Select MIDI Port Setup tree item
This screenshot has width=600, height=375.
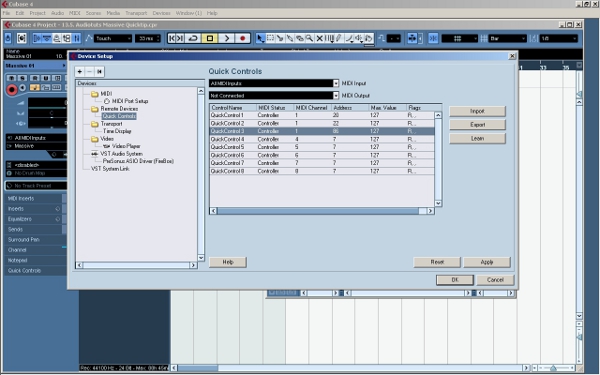click(x=130, y=101)
